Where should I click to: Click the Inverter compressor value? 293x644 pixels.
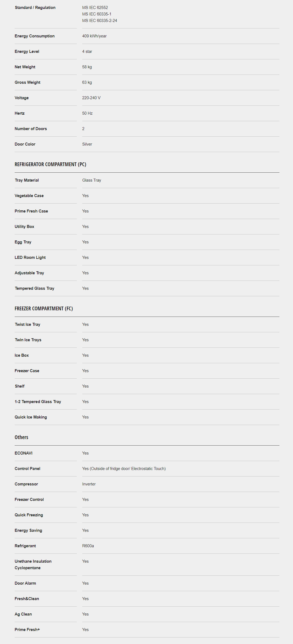pyautogui.click(x=89, y=484)
